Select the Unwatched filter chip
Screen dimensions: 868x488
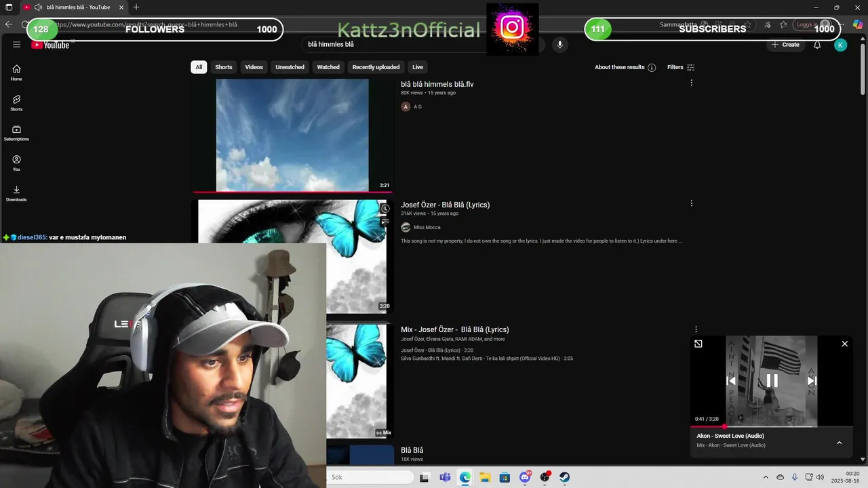pos(290,67)
